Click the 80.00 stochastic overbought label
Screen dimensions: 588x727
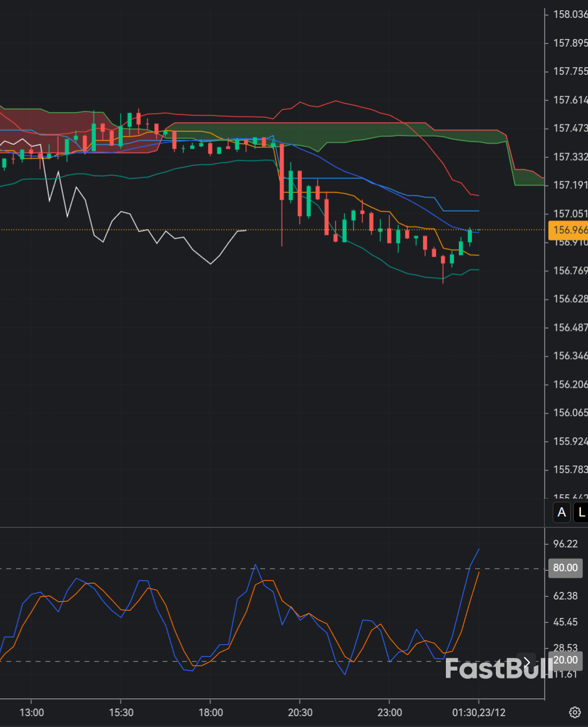pos(565,568)
